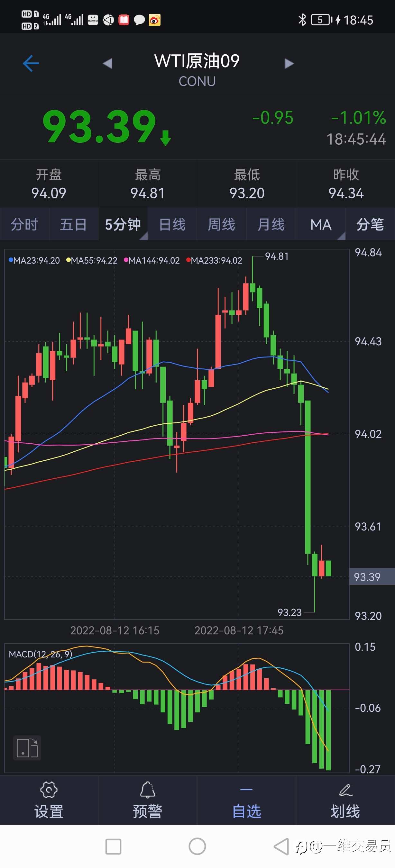
Task: Tap the 94.81 high label on chart
Action: click(x=277, y=257)
